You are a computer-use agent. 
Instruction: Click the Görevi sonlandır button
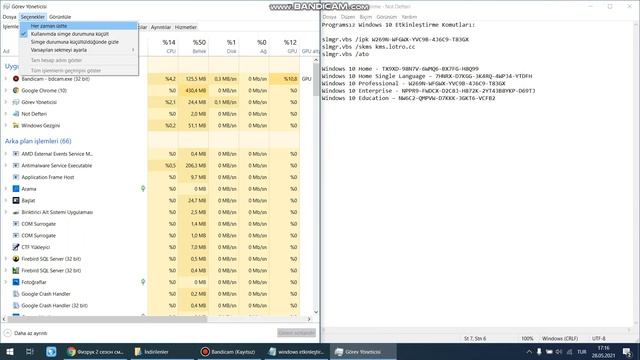click(296, 333)
